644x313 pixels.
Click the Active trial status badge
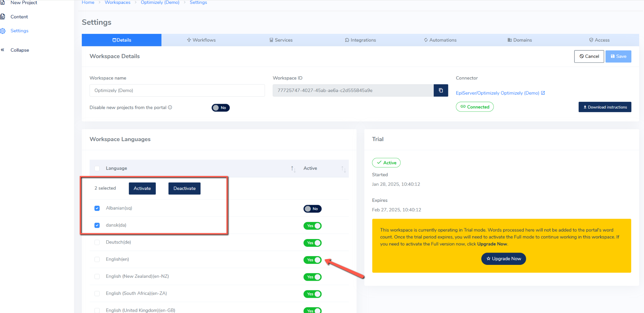click(386, 163)
